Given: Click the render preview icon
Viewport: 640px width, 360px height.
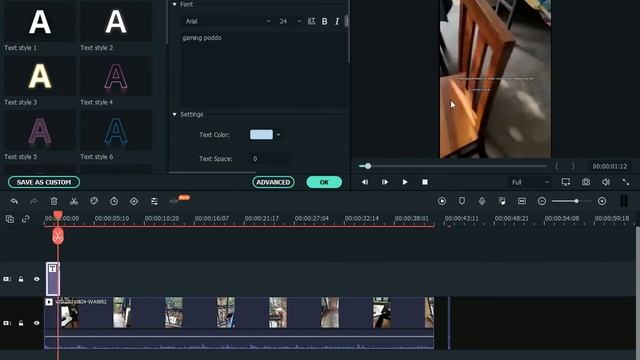Looking at the screenshot, I should (442, 201).
